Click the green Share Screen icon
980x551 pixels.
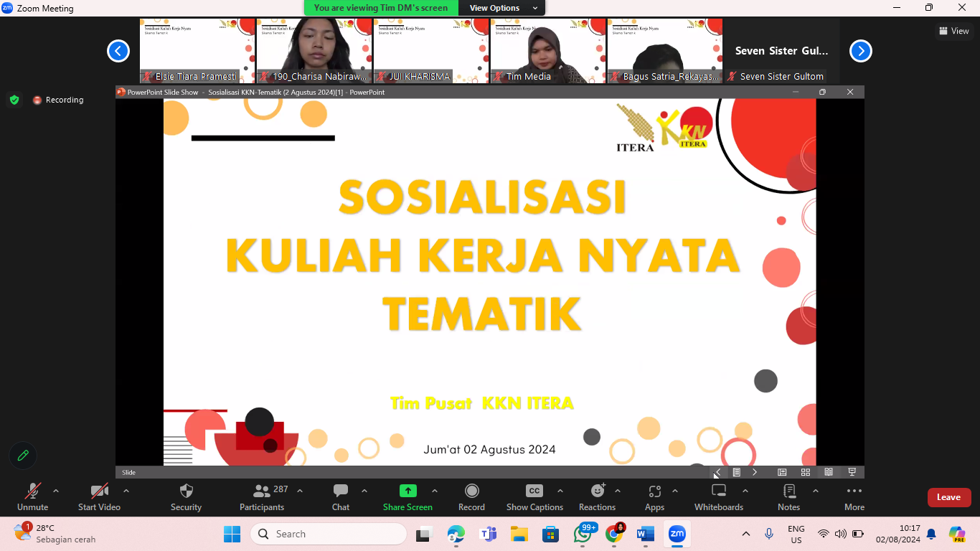pos(407,491)
